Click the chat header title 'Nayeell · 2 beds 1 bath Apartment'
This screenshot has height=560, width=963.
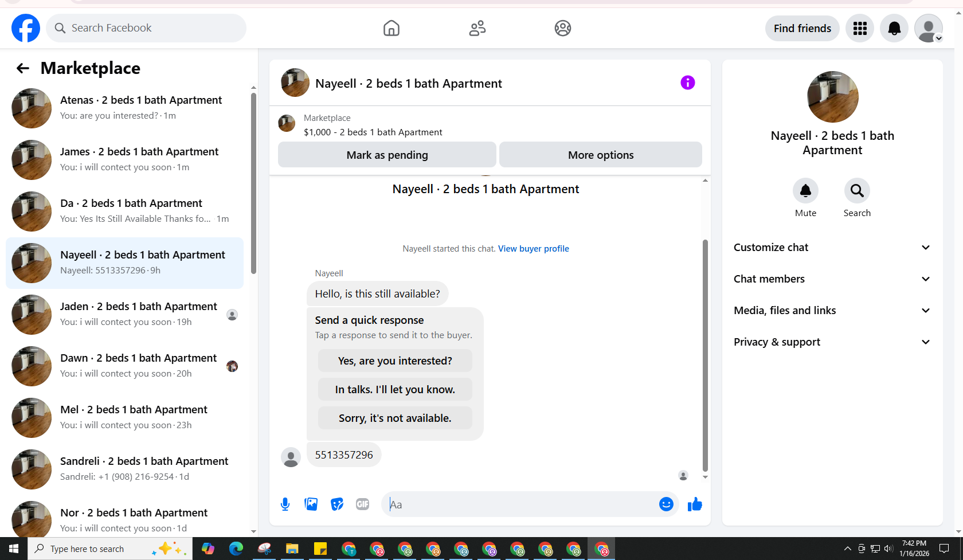coord(409,84)
